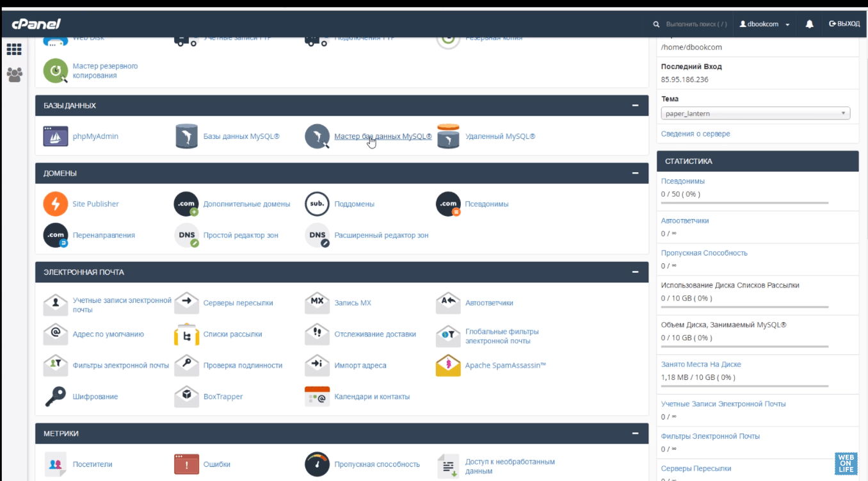Collapse the Metrics section
The height and width of the screenshot is (481, 868).
tap(635, 434)
